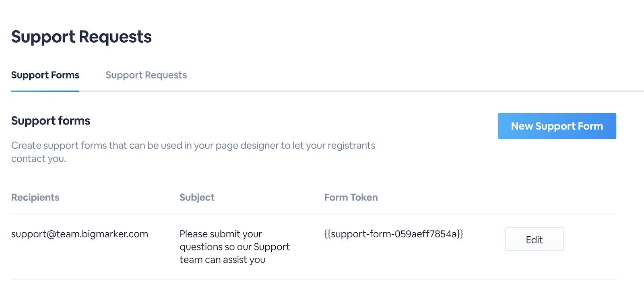Click the bottom border of the form row

(x=314, y=279)
